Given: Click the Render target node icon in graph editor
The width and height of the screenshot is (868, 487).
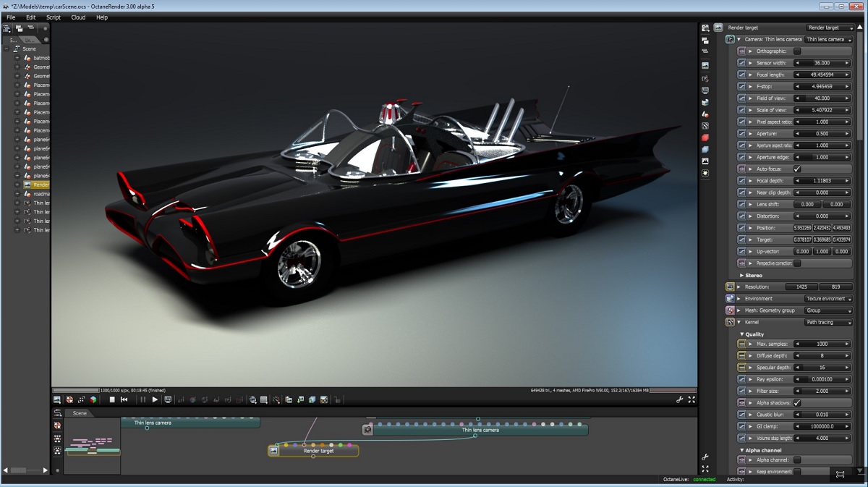Looking at the screenshot, I should click(274, 450).
